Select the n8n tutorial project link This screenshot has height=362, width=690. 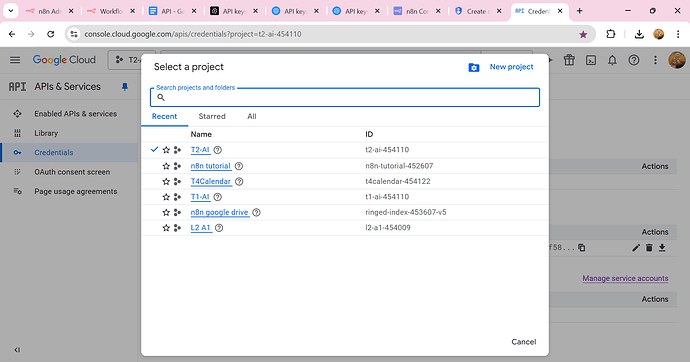point(210,166)
